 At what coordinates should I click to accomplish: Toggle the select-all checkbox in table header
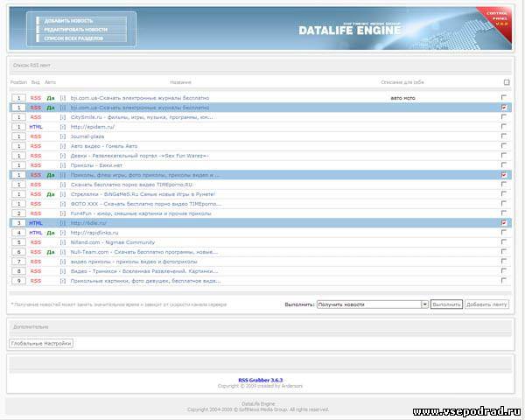tap(507, 82)
